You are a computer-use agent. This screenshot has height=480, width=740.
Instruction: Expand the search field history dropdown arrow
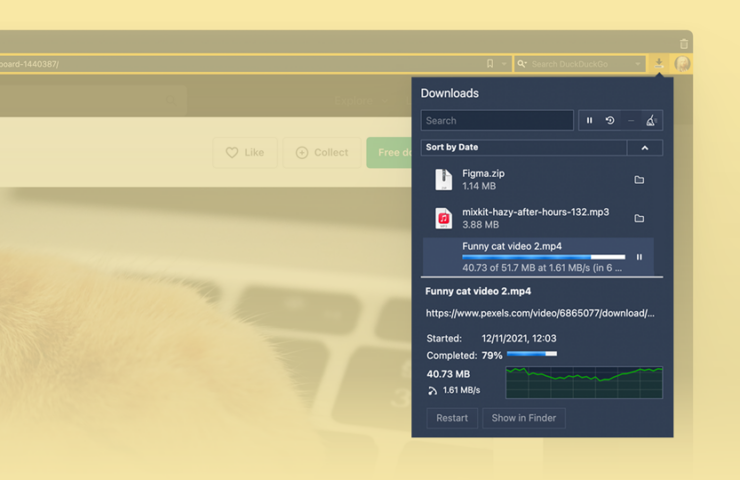pyautogui.click(x=638, y=64)
